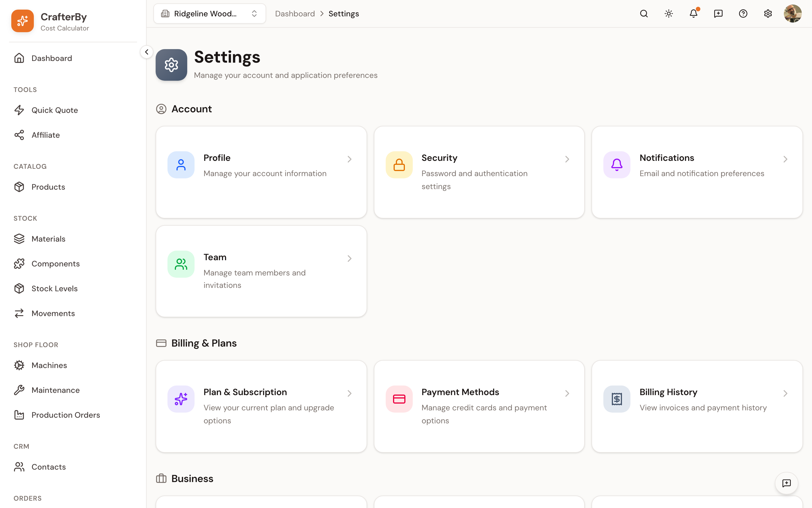Open the help question-mark icon
Screen dimensions: 812x508
[743, 14]
